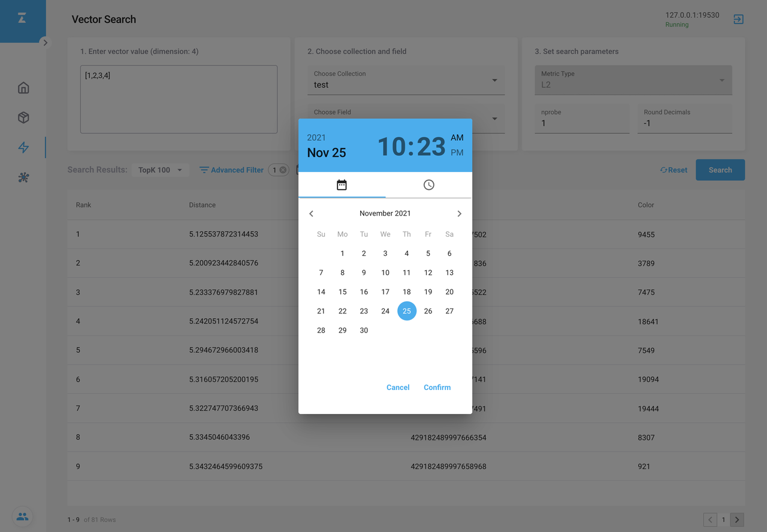The height and width of the screenshot is (532, 767).
Task: Select PM in the time header
Action: [457, 153]
